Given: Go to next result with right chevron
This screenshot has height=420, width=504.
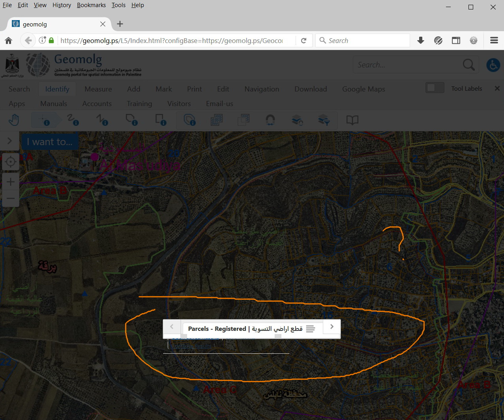Looking at the screenshot, I should [332, 327].
